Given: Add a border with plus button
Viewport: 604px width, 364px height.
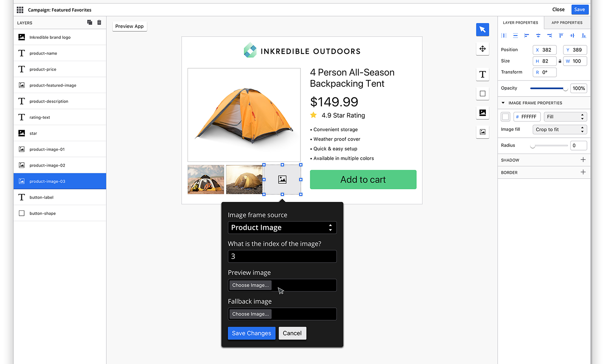Looking at the screenshot, I should point(583,172).
